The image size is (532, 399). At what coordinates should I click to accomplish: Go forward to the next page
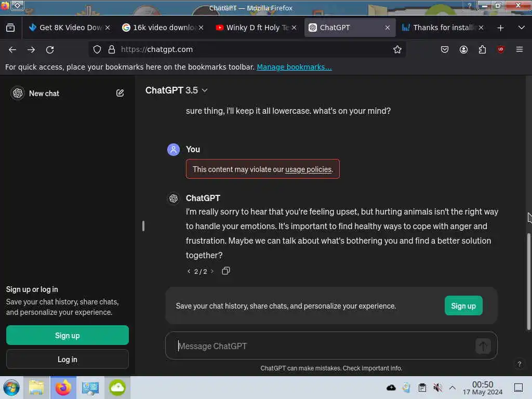pyautogui.click(x=31, y=49)
